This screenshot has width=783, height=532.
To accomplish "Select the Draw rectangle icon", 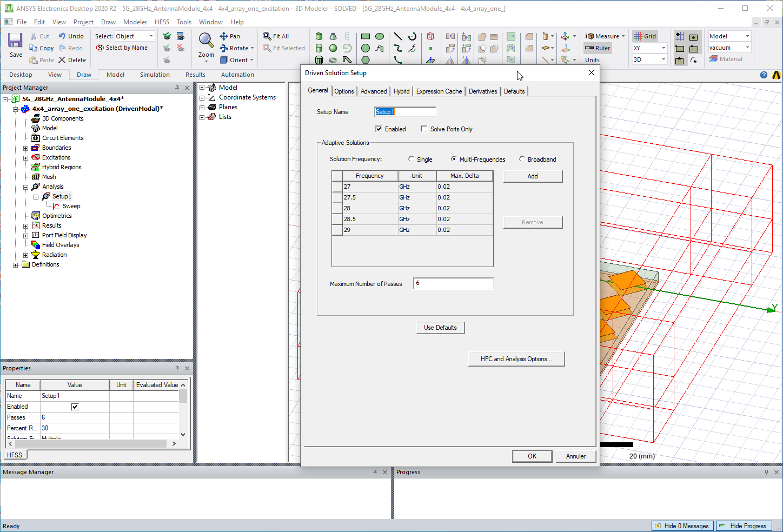I will (x=366, y=36).
